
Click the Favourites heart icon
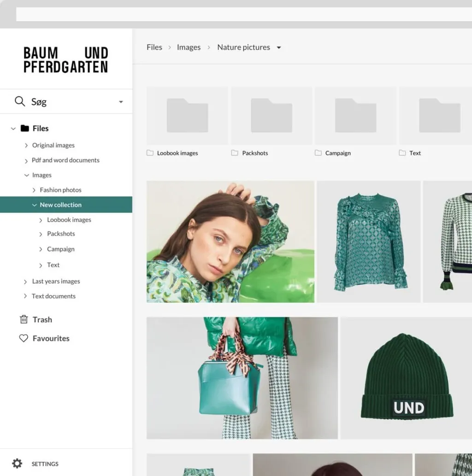[x=24, y=338]
